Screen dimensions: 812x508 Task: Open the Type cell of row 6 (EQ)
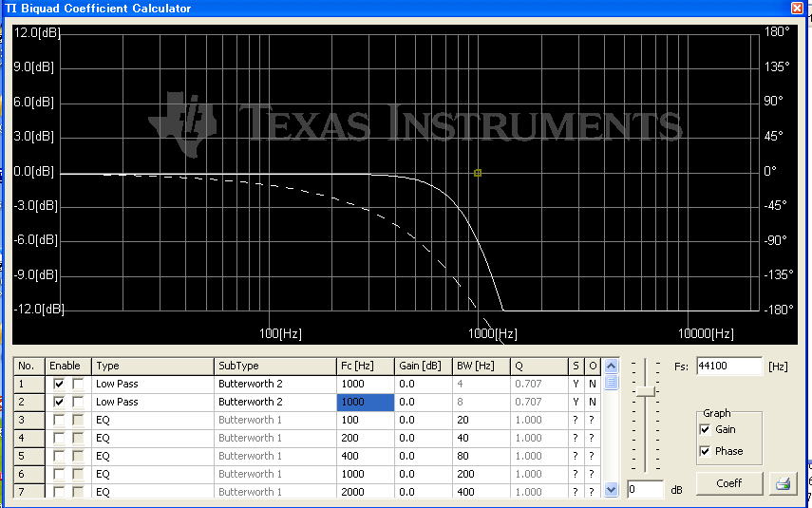tap(153, 474)
